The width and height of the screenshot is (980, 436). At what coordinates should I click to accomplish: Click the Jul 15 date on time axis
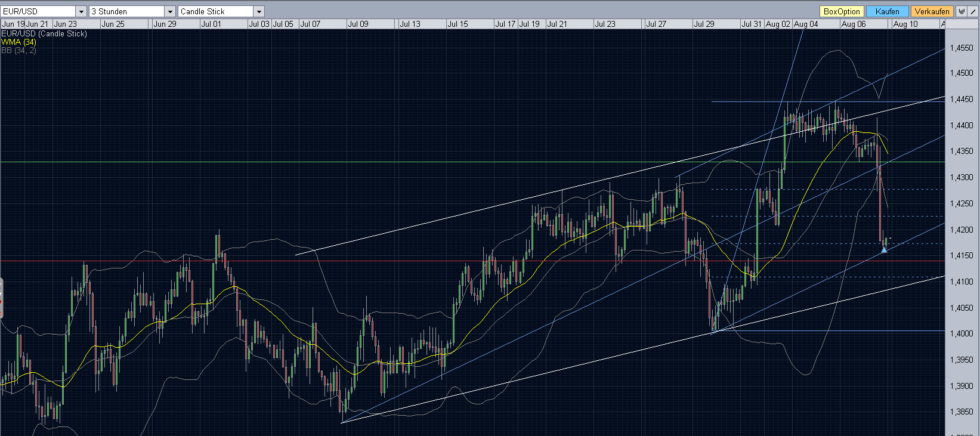[x=457, y=24]
